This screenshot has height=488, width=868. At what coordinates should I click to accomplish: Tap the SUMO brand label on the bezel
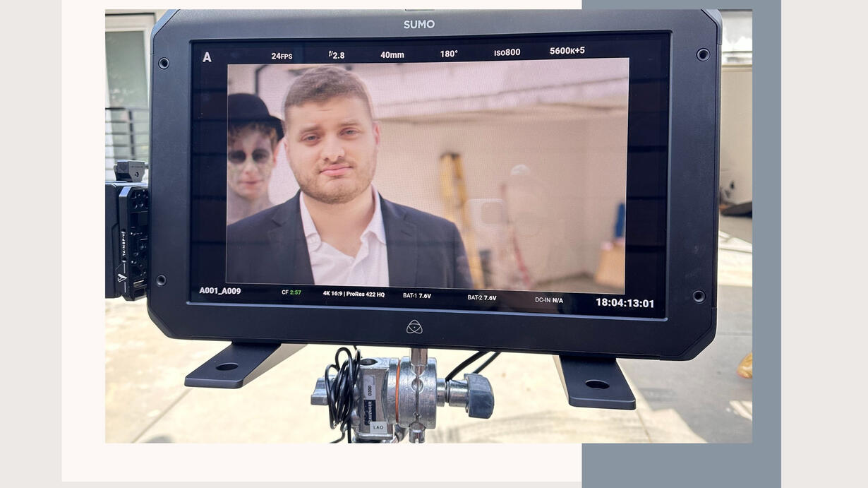pos(419,24)
